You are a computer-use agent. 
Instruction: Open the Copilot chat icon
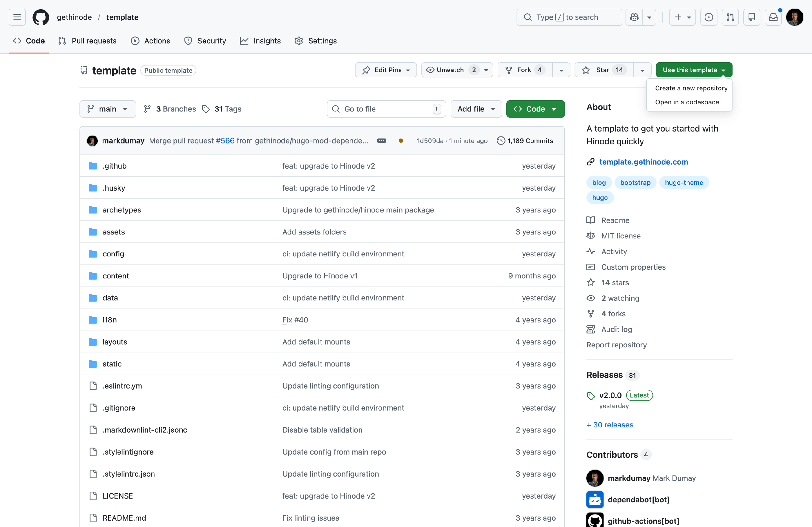[634, 17]
